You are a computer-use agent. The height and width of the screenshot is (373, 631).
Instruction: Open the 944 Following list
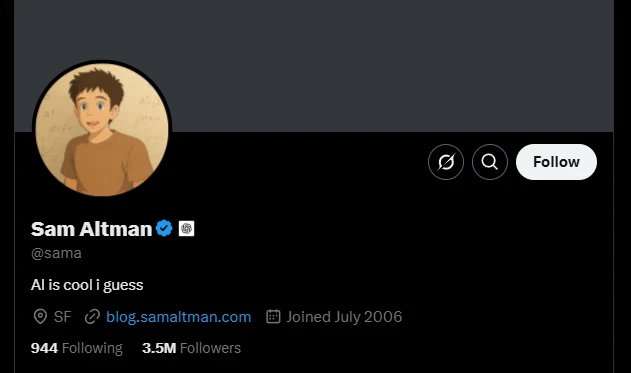(76, 348)
